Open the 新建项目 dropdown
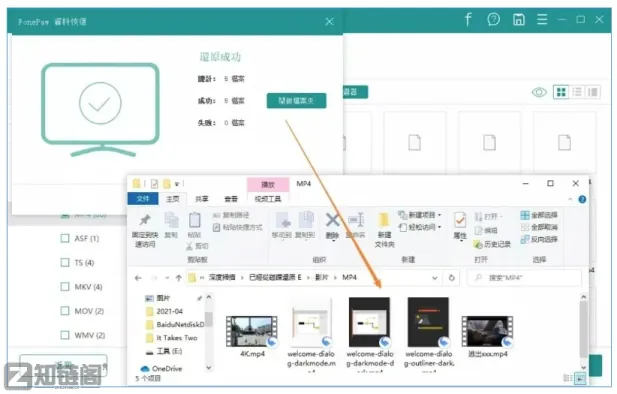Image resolution: width=617 pixels, height=394 pixels. coord(420,215)
